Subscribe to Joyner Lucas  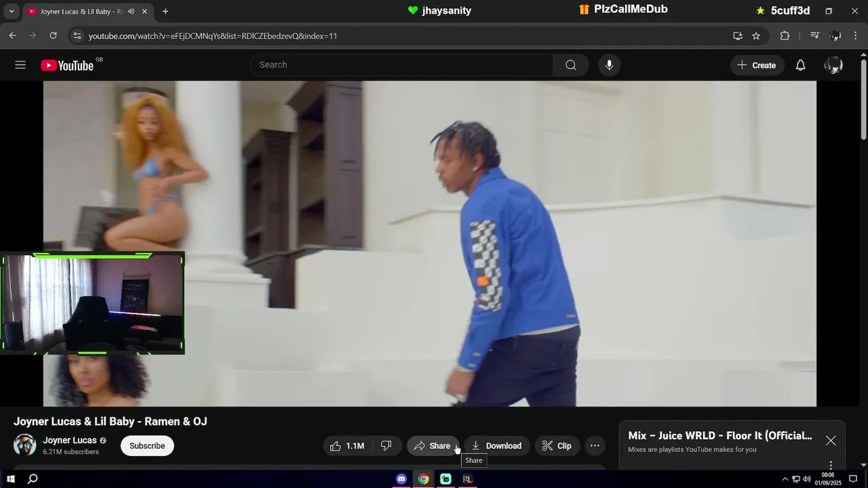(x=147, y=445)
